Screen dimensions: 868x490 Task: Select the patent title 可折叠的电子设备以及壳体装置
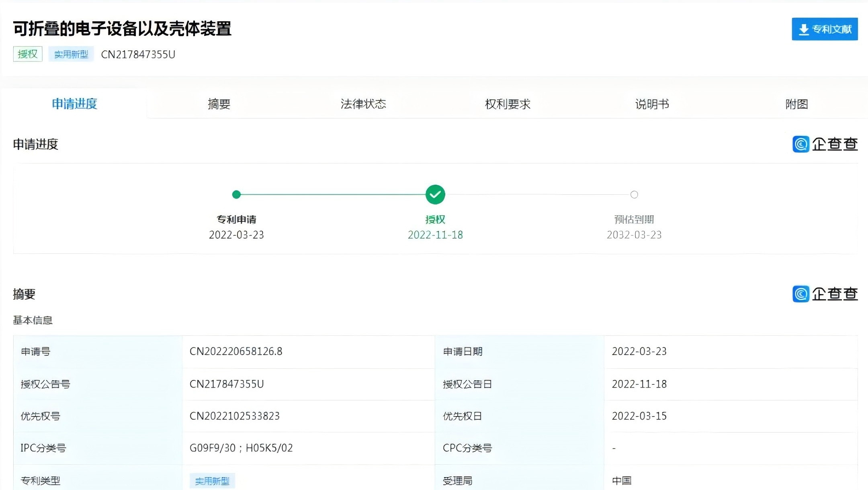click(122, 29)
